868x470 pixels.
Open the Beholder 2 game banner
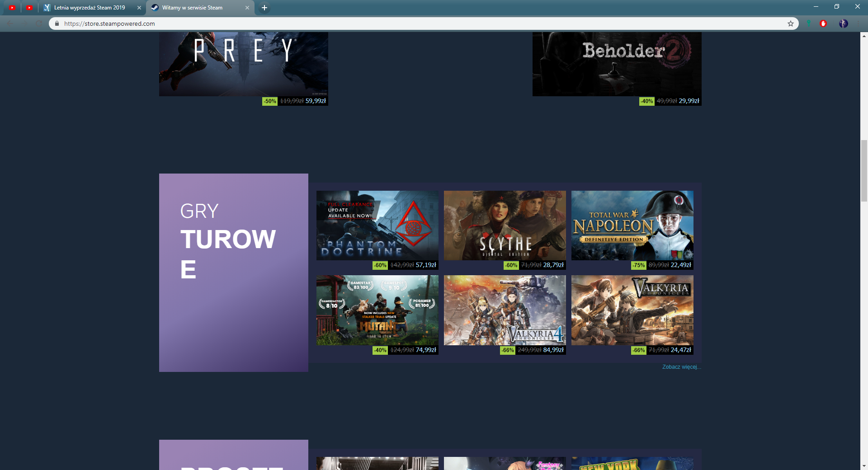[617, 64]
